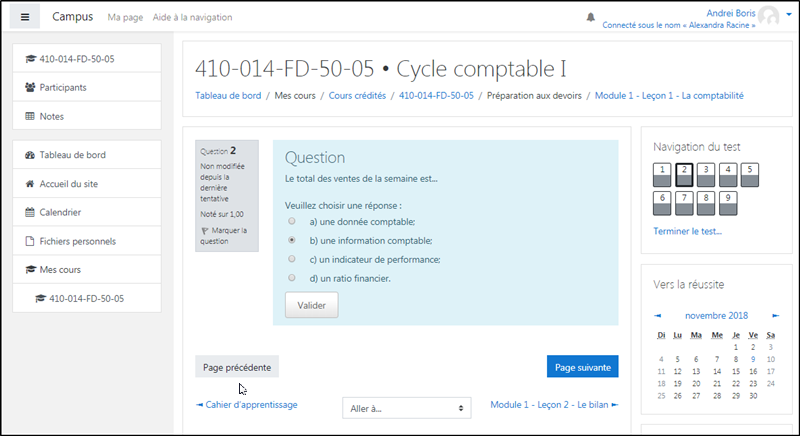The width and height of the screenshot is (800, 436).
Task: Open the Aller à dropdown
Action: tap(406, 408)
